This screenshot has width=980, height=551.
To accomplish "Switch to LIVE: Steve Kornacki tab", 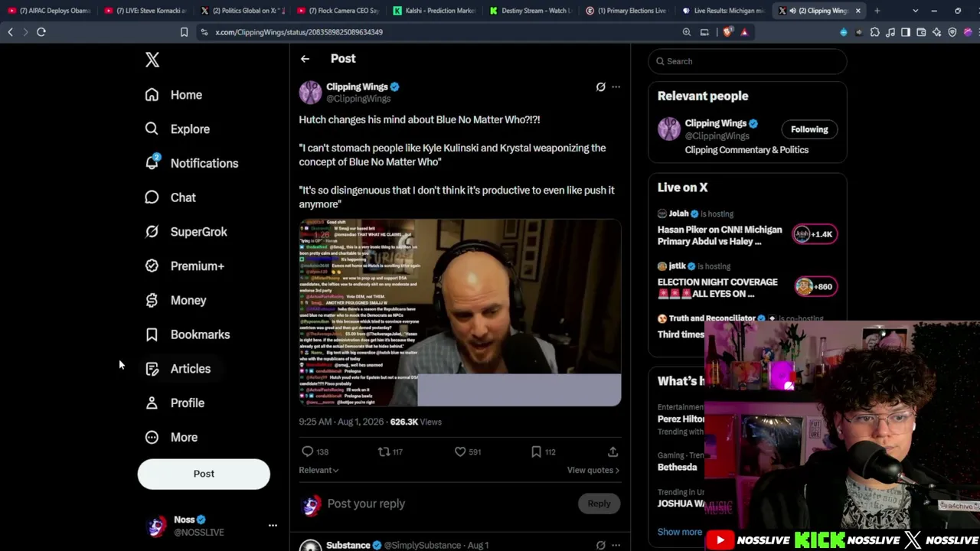I will tap(145, 11).
